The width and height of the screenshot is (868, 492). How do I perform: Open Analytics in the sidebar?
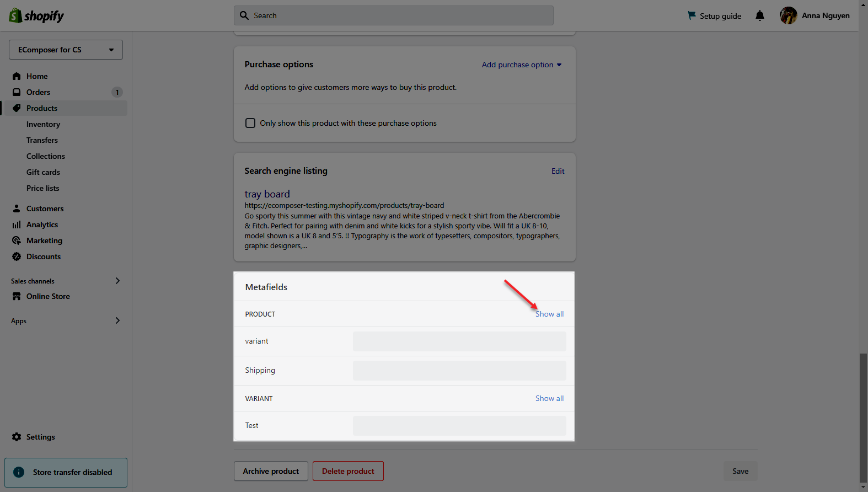tap(42, 224)
